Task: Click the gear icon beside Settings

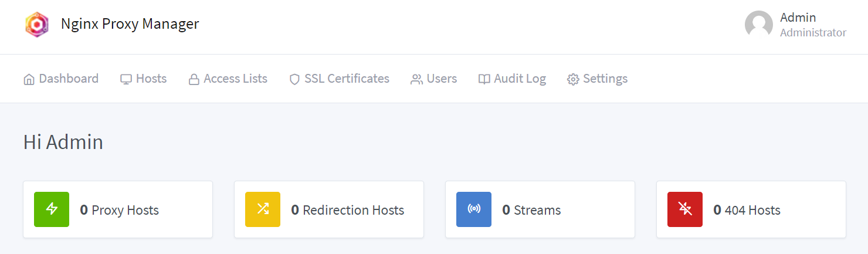Action: [x=573, y=79]
